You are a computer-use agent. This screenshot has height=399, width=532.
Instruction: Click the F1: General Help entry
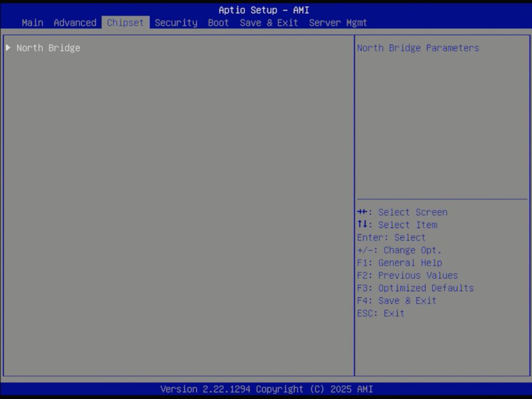(400, 263)
